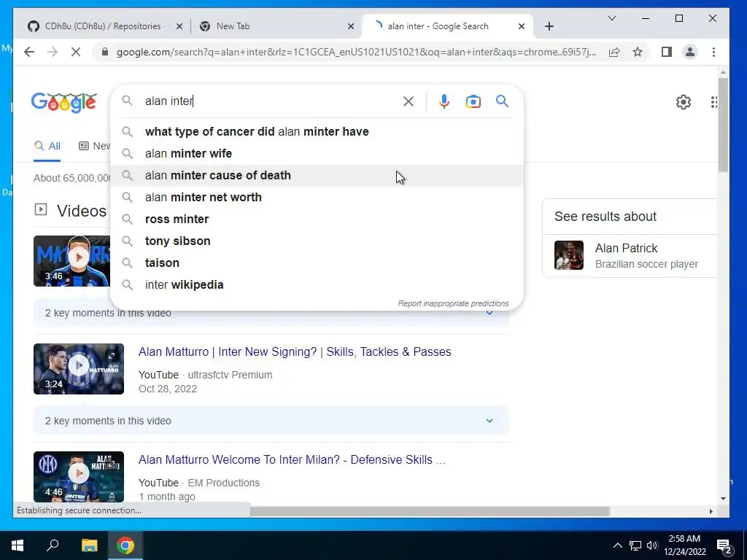Open the Chrome profile avatar
The height and width of the screenshot is (560, 747).
click(689, 52)
